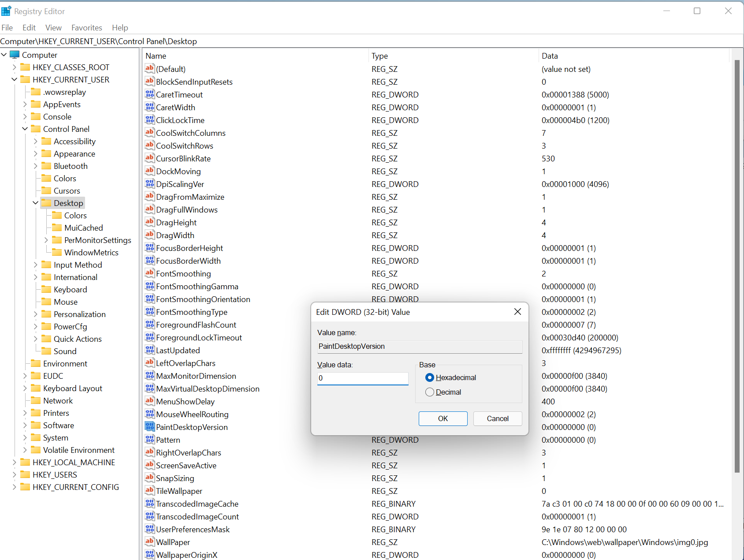Screen dimensions: 744x560
Task: Click the ScreenSaveActive string icon
Action: point(150,465)
